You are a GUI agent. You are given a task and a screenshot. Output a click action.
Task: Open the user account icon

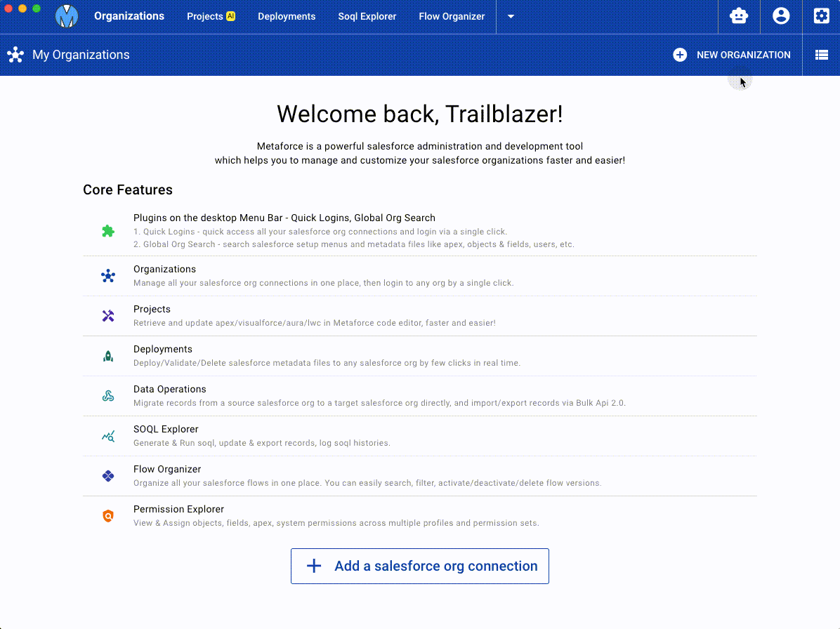pos(781,16)
